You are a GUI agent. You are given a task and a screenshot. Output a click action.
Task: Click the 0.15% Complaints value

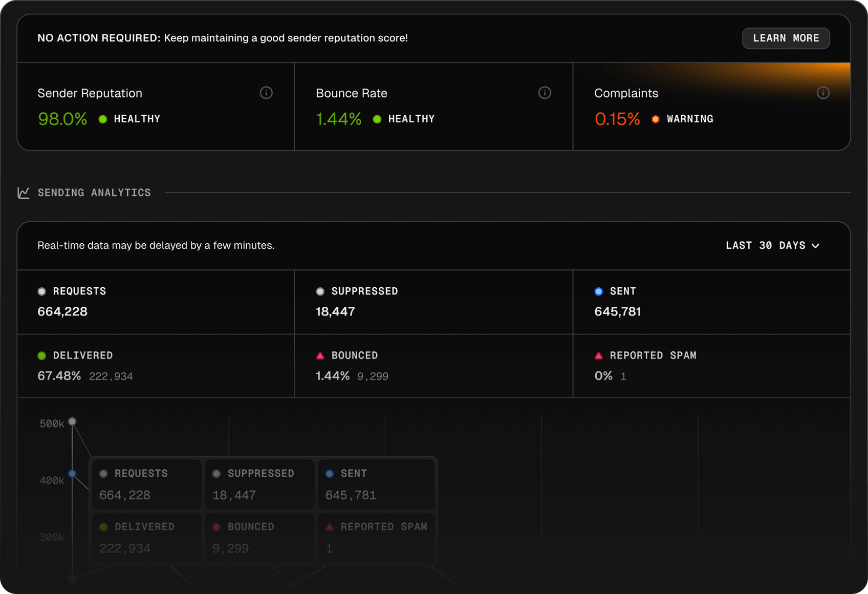[617, 119]
